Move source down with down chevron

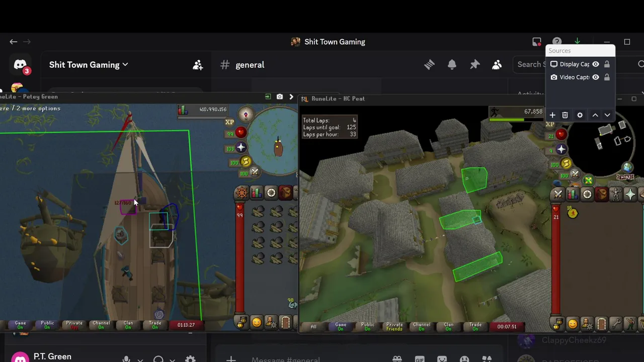(607, 115)
